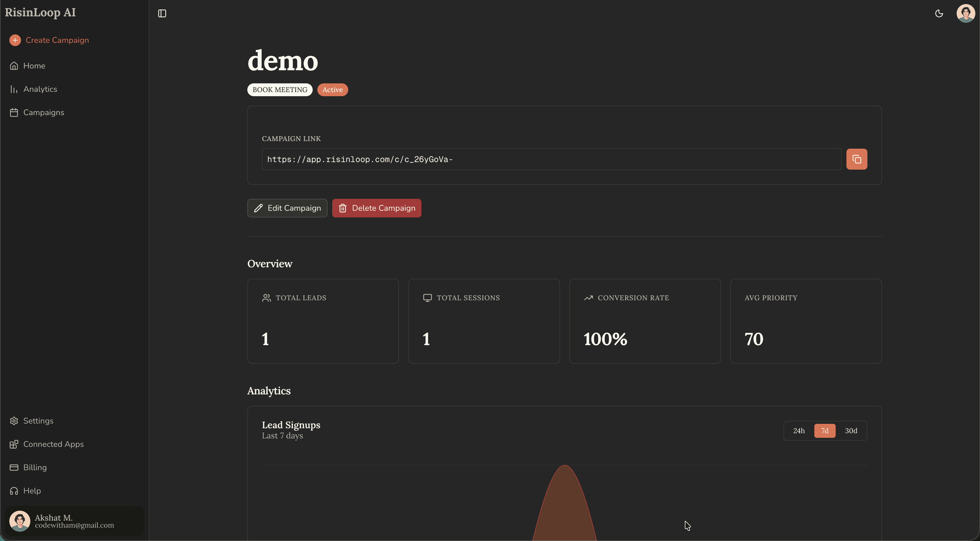The height and width of the screenshot is (541, 980).
Task: Open Campaigns via the calendar icon
Action: (x=43, y=113)
